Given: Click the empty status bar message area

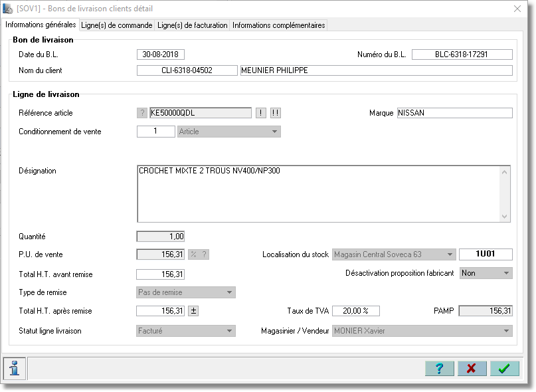Looking at the screenshot, I should 224,368.
